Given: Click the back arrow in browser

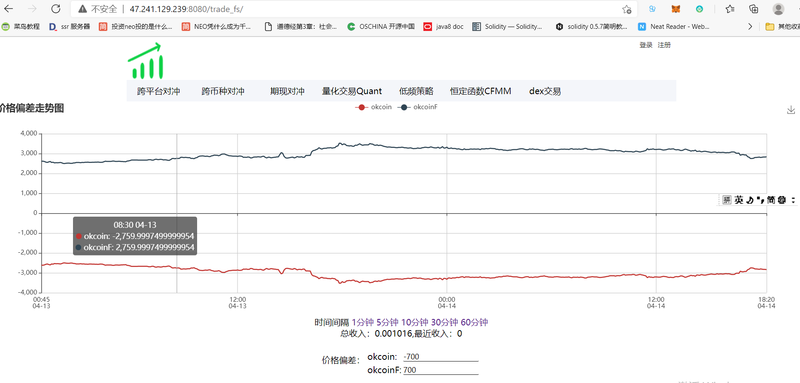Looking at the screenshot, I should coord(10,9).
